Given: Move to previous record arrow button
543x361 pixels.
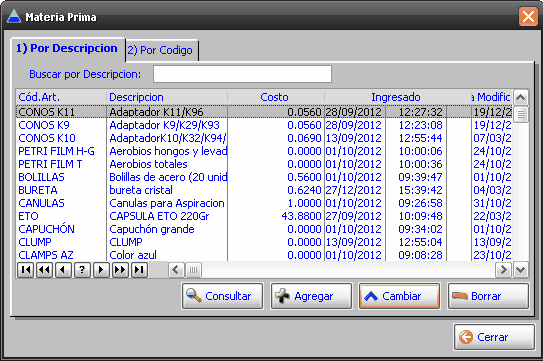Looking at the screenshot, I should click(x=63, y=270).
